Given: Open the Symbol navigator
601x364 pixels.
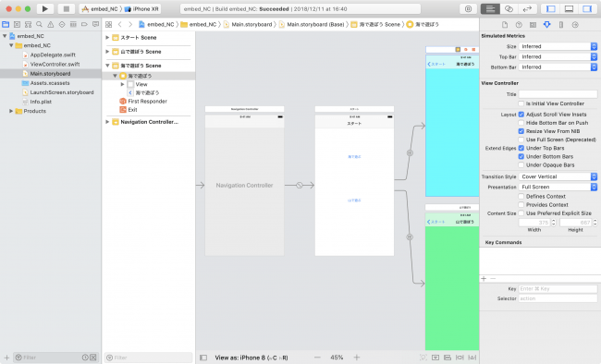Looking at the screenshot, I should (x=28, y=25).
